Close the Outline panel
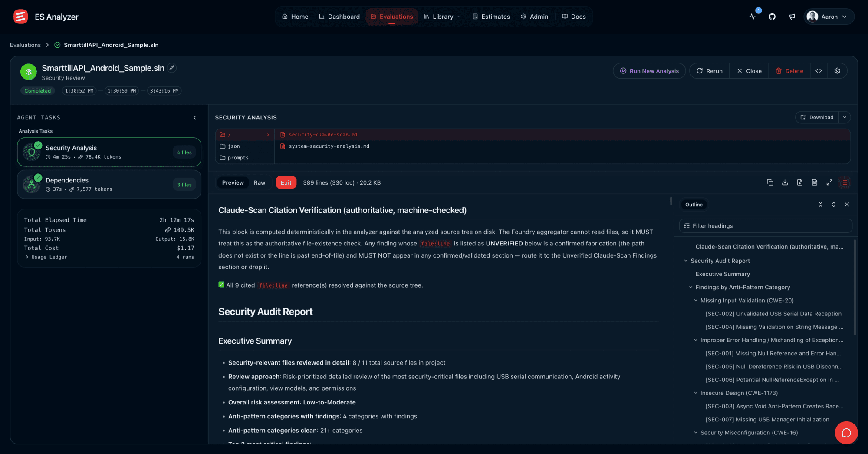Screen dimensions: 868x454 [847, 205]
